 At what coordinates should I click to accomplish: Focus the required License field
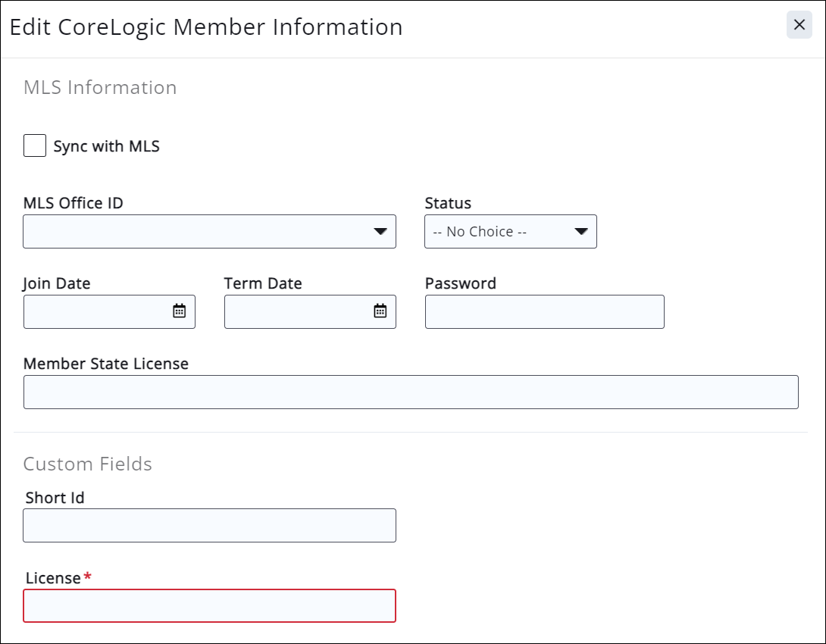click(x=209, y=605)
